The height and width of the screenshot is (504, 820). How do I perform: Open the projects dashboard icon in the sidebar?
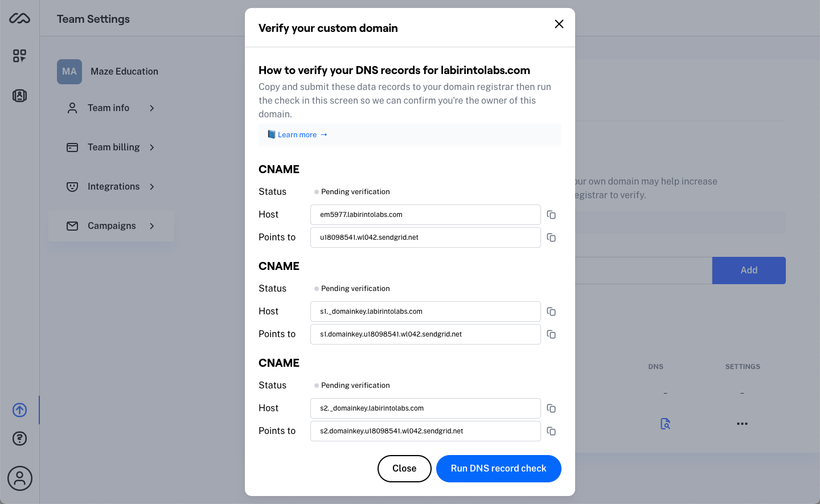19,56
